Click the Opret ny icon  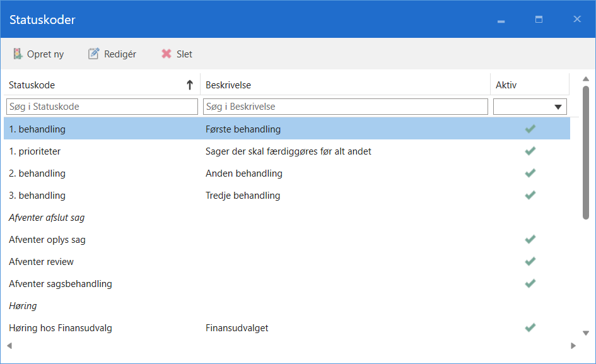[18, 54]
